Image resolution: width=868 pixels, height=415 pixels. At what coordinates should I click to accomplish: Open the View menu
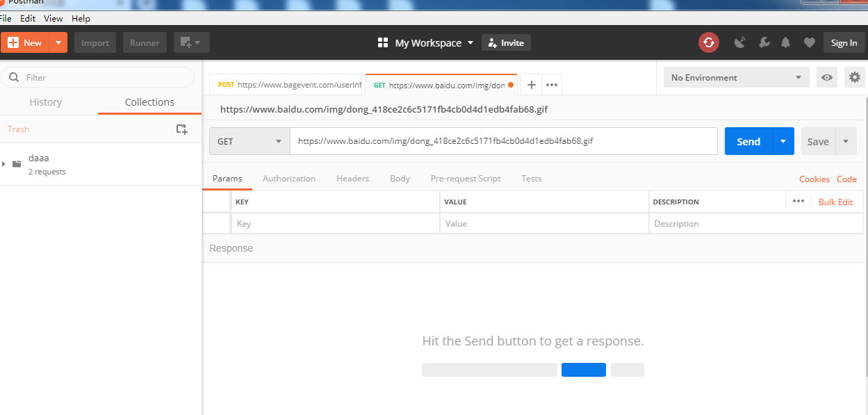click(x=53, y=18)
